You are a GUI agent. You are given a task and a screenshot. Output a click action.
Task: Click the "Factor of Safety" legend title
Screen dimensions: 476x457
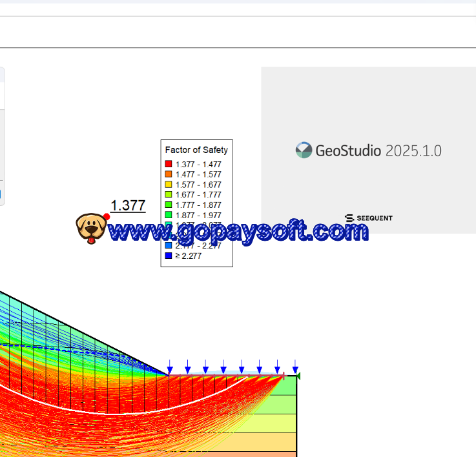pyautogui.click(x=196, y=150)
